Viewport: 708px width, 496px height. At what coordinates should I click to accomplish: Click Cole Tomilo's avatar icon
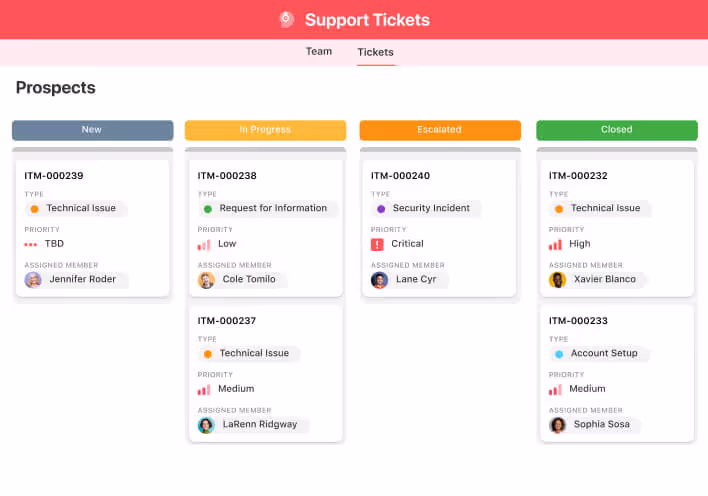click(207, 280)
